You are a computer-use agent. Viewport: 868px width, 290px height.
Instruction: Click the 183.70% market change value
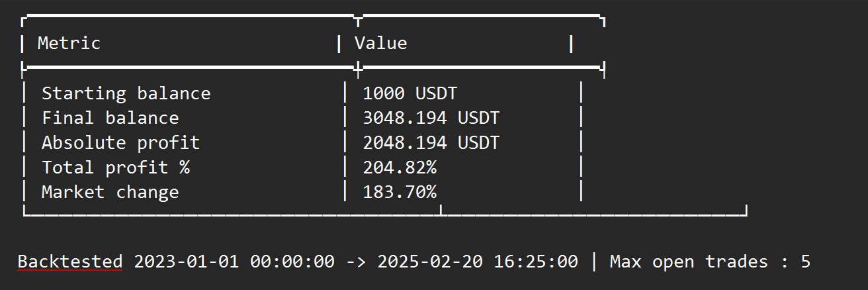pos(400,192)
